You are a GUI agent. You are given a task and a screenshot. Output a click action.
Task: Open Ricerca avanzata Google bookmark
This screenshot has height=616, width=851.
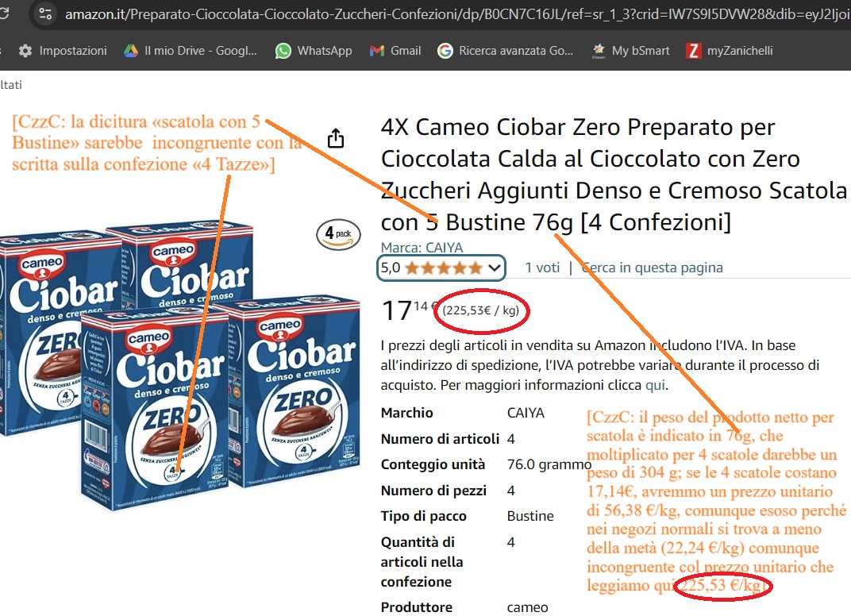(x=505, y=51)
